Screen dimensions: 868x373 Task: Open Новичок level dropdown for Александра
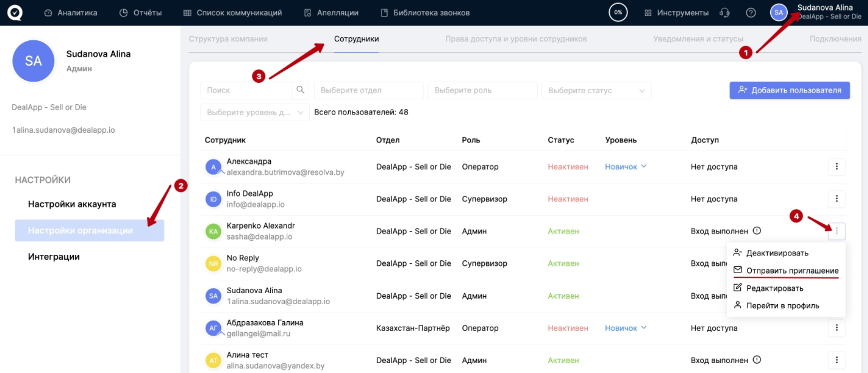point(626,167)
